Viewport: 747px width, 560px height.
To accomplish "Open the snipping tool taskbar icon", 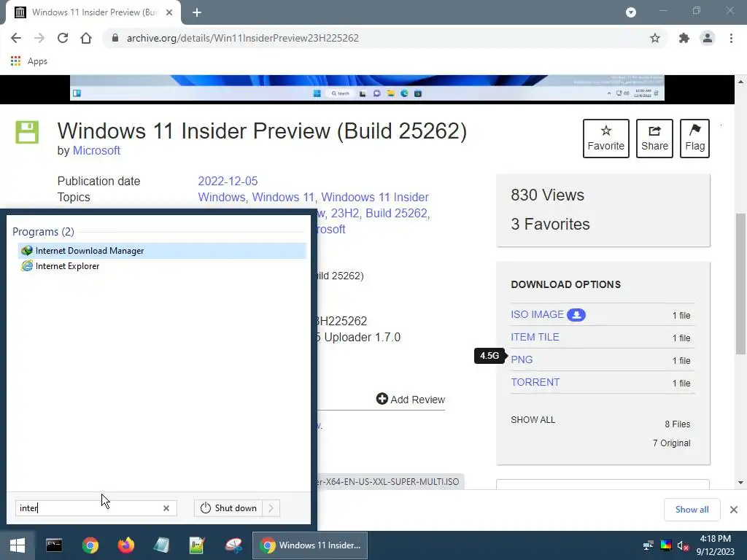I will coord(233,545).
